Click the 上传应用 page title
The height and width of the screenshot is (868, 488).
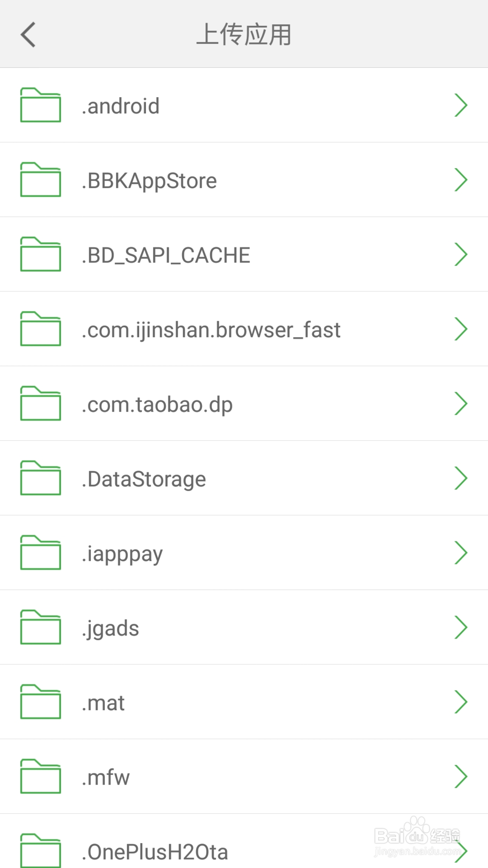tap(244, 35)
